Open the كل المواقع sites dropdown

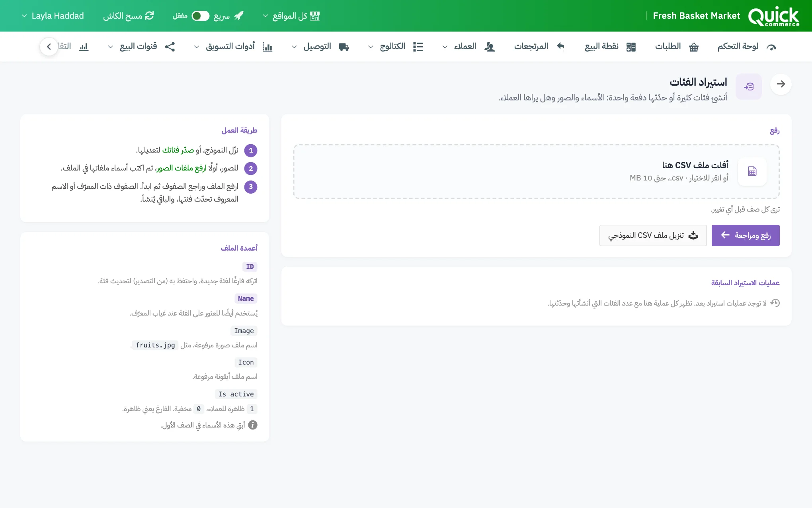click(x=291, y=16)
